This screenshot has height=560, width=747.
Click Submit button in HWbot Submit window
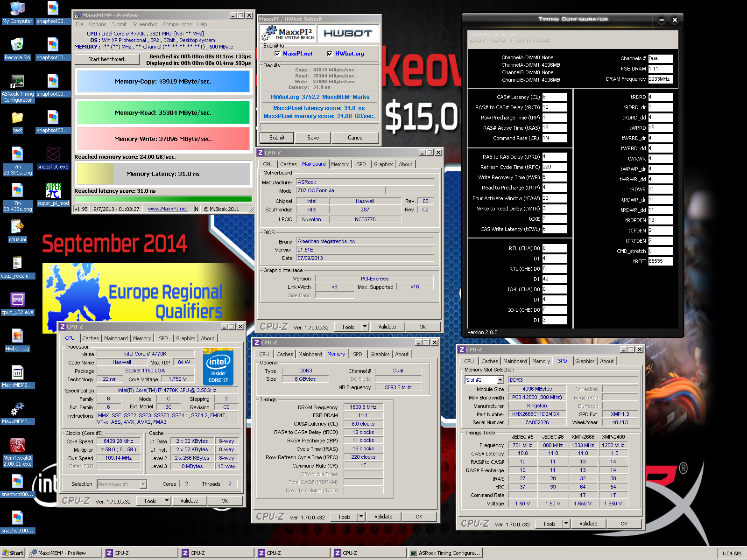(x=277, y=138)
